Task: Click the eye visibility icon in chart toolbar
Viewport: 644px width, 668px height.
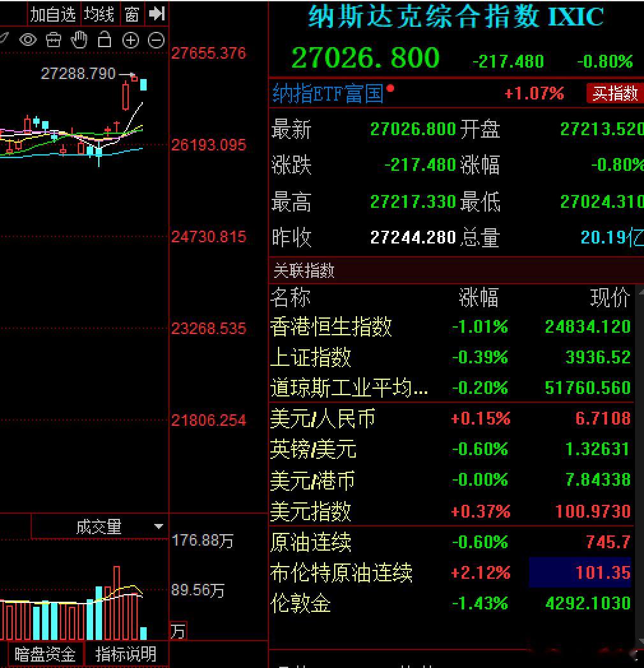Action: (28, 40)
